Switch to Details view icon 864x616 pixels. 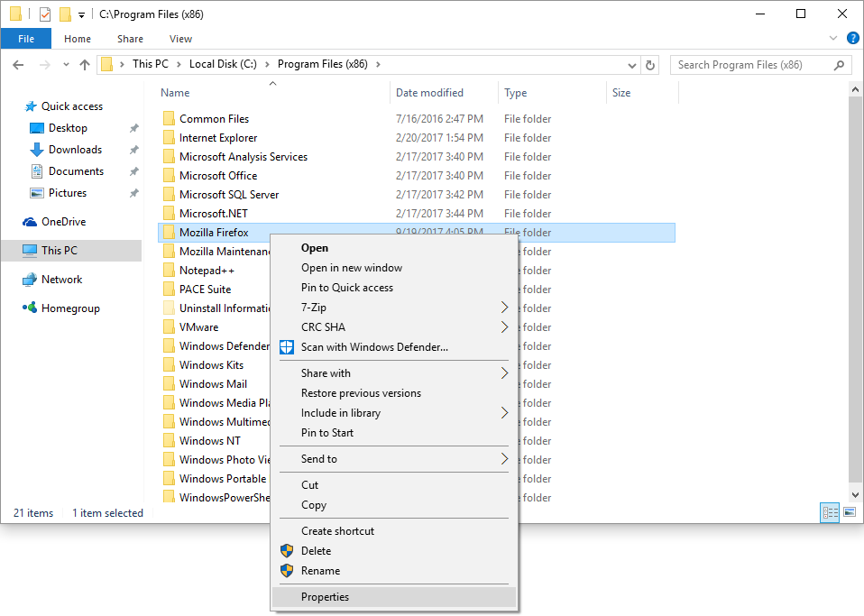pyautogui.click(x=830, y=512)
